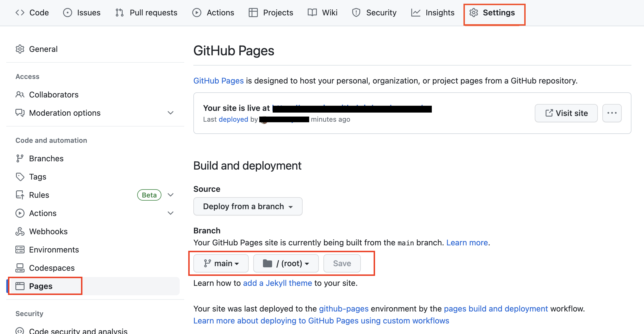The image size is (644, 334).
Task: Open the Projects tab
Action: click(271, 13)
